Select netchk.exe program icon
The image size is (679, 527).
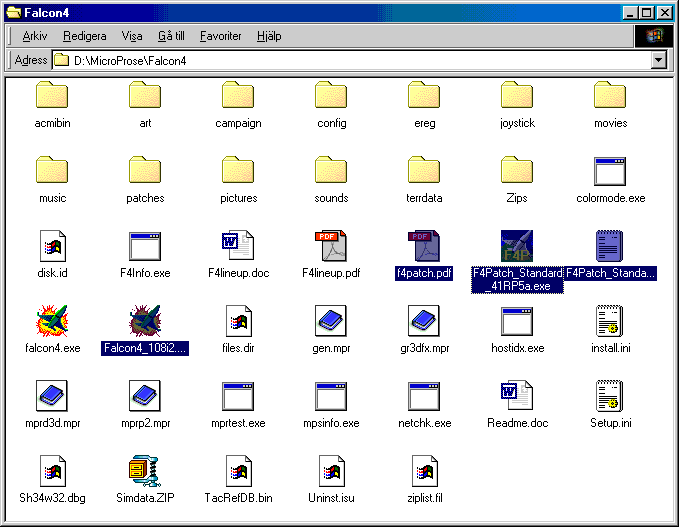(x=424, y=396)
